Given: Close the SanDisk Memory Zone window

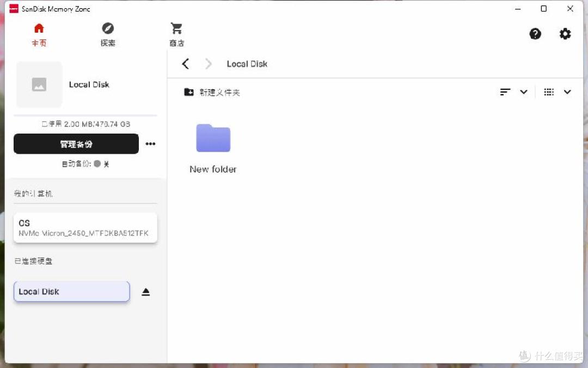Looking at the screenshot, I should [570, 9].
